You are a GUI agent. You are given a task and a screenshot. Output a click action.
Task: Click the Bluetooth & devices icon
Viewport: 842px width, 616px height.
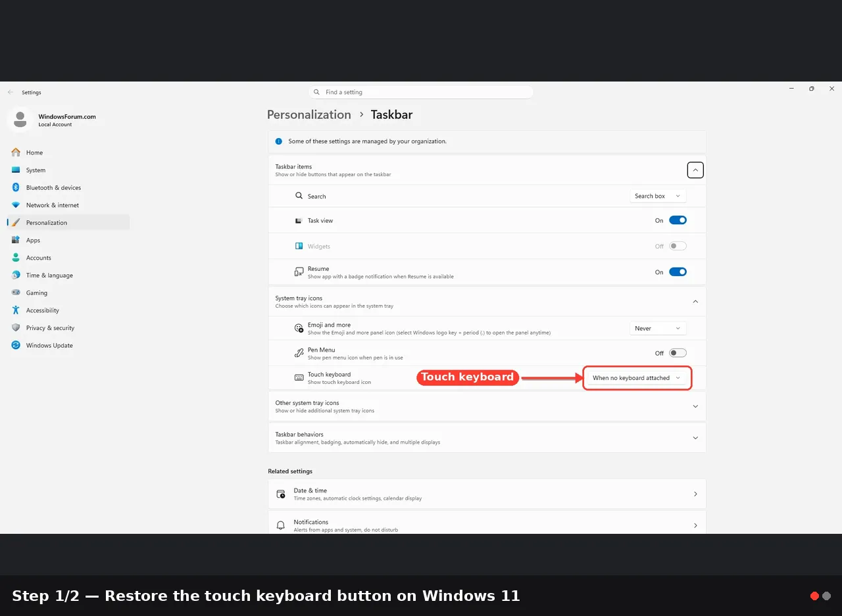pos(16,187)
